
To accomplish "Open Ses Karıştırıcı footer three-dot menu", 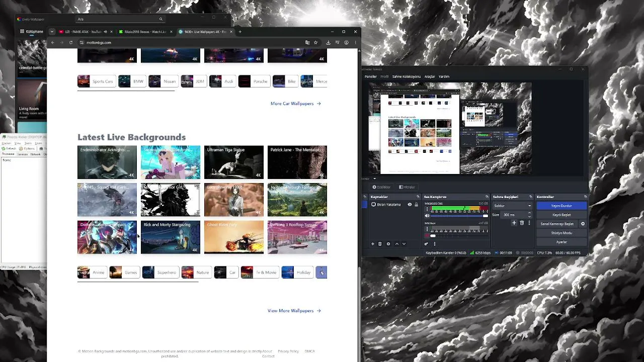I will click(435, 244).
